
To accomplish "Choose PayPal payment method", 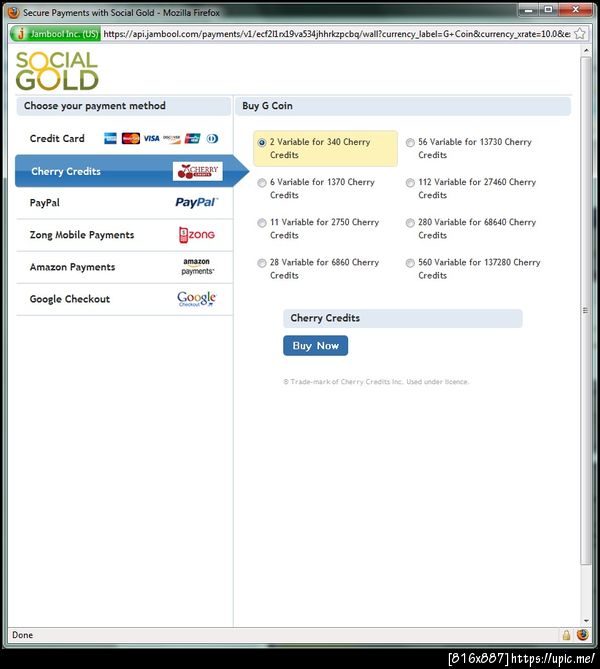I will (124, 203).
